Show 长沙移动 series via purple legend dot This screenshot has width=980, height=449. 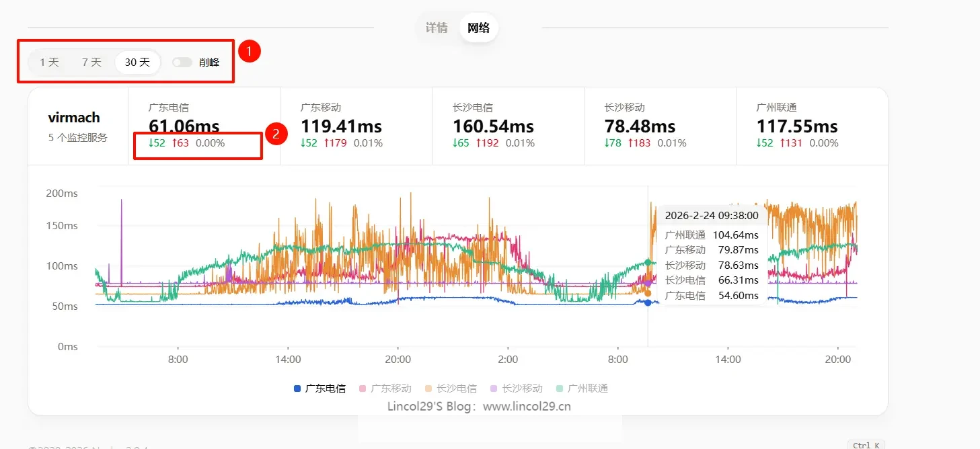(x=494, y=389)
